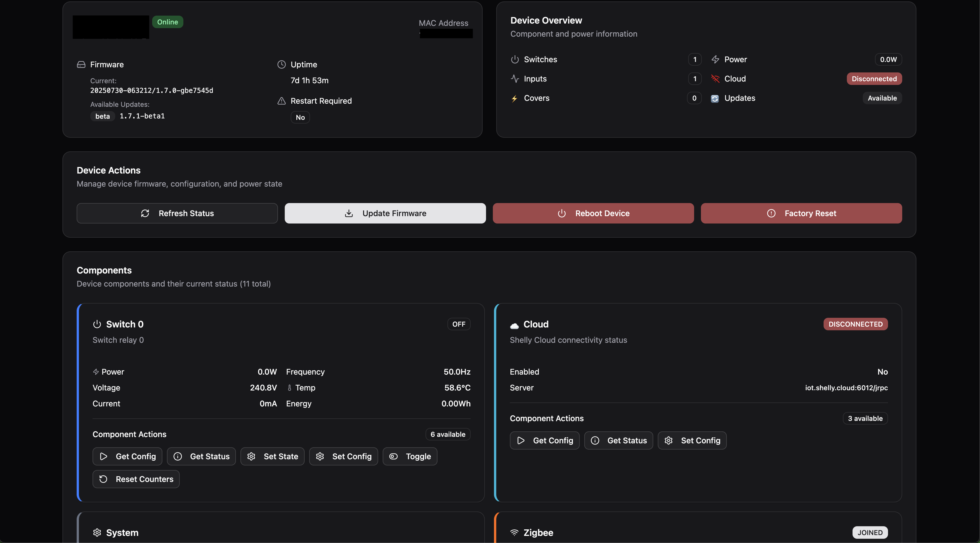Click the energy reading 0.00Wh
Screen dimensions: 980x543
tap(456, 404)
